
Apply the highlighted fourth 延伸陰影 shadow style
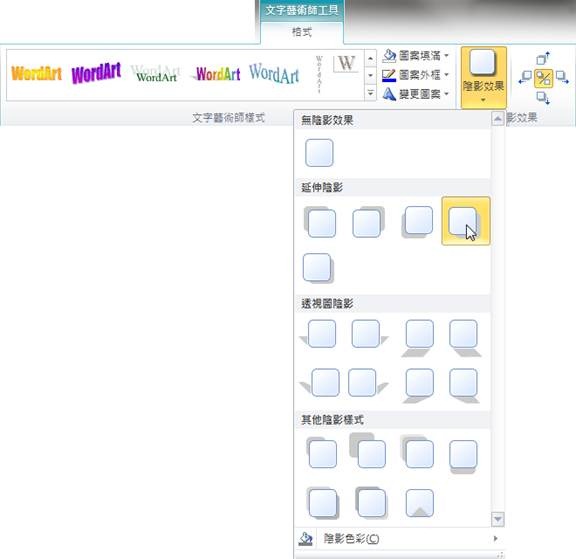(x=466, y=221)
